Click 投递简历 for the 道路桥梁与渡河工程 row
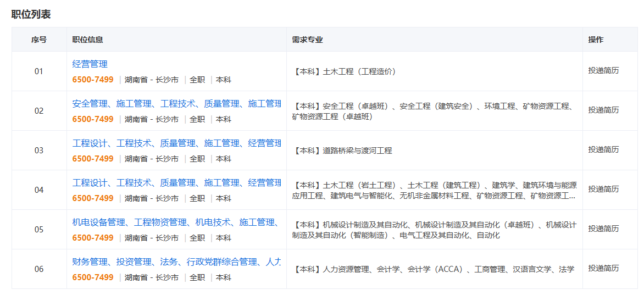Image resolution: width=644 pixels, height=295 pixels. click(603, 149)
